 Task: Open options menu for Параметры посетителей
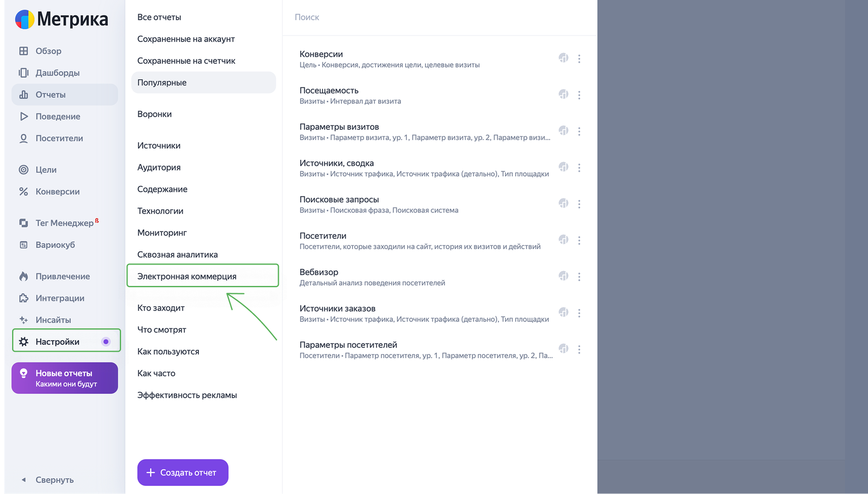click(580, 349)
